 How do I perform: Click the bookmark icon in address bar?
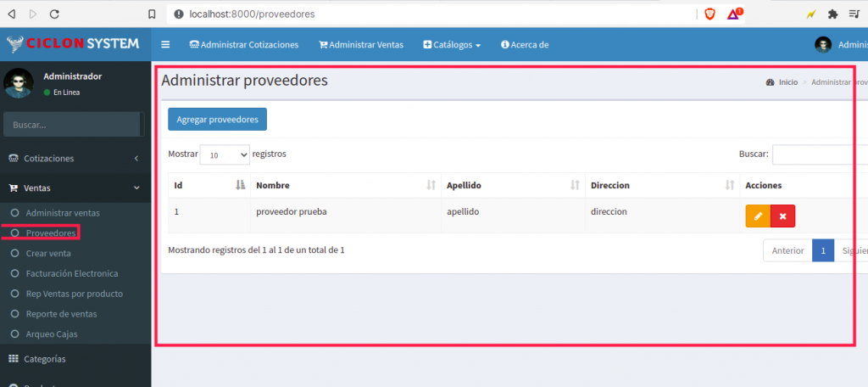point(152,14)
